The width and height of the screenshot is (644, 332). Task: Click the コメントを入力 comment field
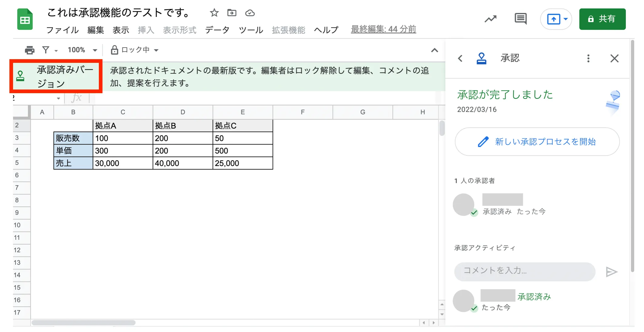(x=525, y=272)
